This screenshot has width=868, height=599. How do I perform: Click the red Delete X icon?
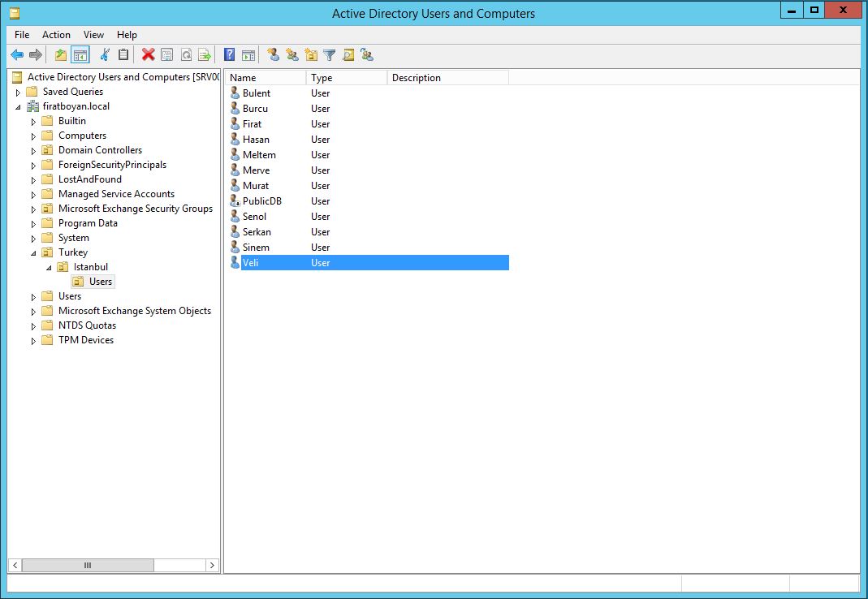tap(148, 55)
